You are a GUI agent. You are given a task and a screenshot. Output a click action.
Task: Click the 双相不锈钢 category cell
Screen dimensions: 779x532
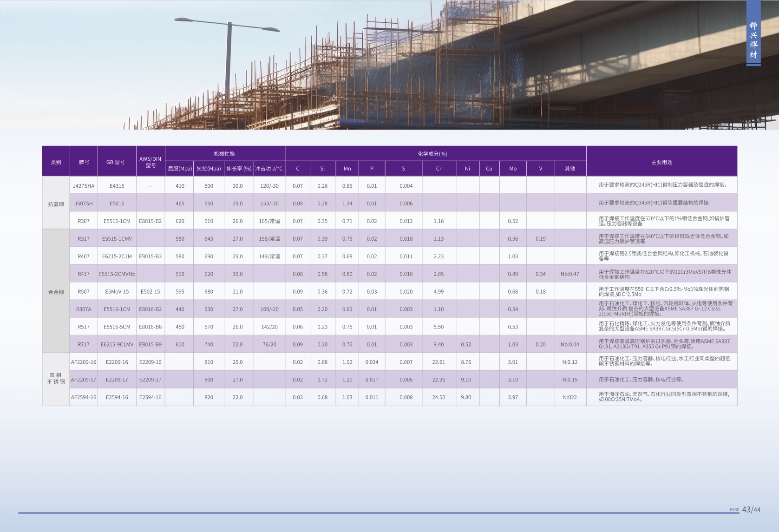click(56, 379)
